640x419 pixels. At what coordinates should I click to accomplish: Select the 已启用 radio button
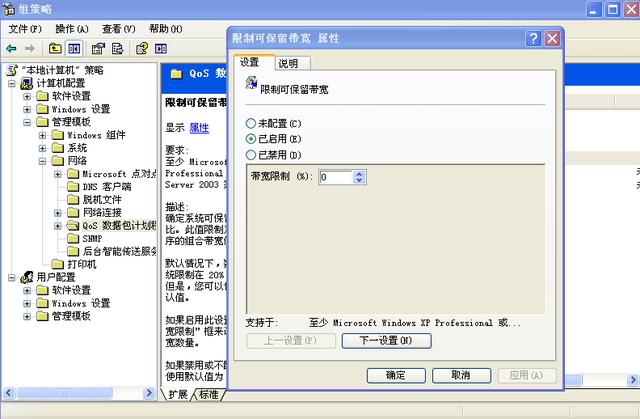click(x=251, y=139)
